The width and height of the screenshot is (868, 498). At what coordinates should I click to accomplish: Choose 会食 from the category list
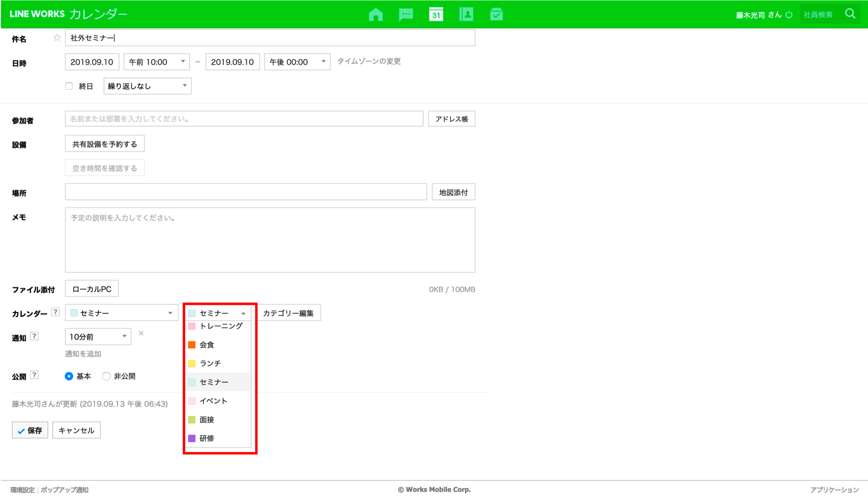[207, 345]
